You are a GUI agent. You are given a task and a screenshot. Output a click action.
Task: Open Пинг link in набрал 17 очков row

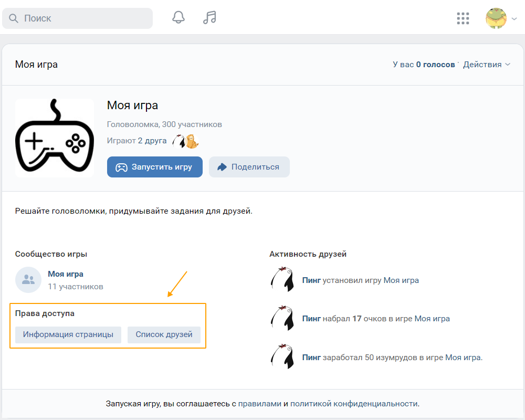click(311, 319)
